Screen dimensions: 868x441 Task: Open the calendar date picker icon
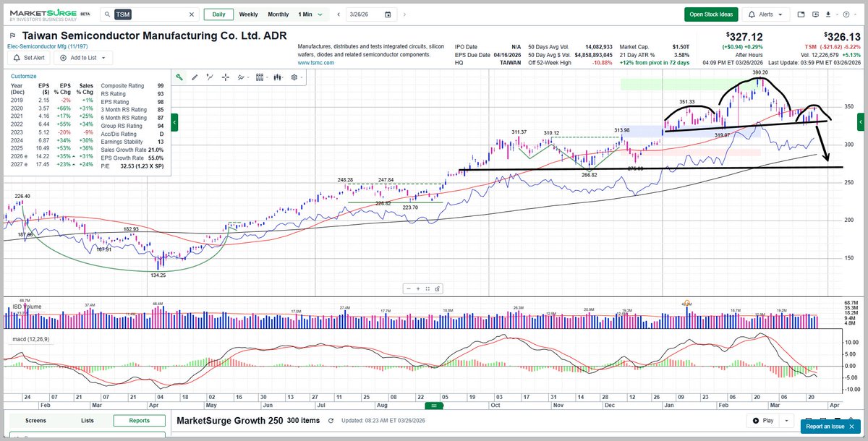(388, 14)
